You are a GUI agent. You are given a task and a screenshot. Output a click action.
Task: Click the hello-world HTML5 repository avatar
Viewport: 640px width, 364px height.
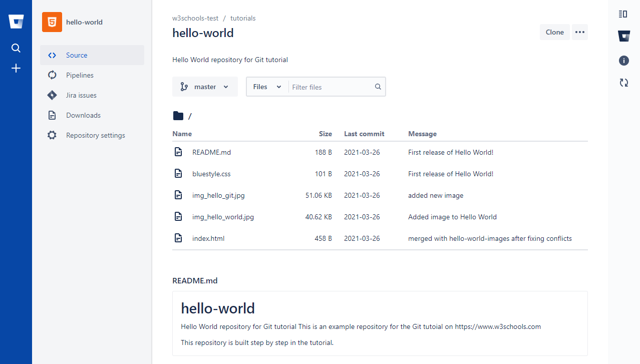52,22
